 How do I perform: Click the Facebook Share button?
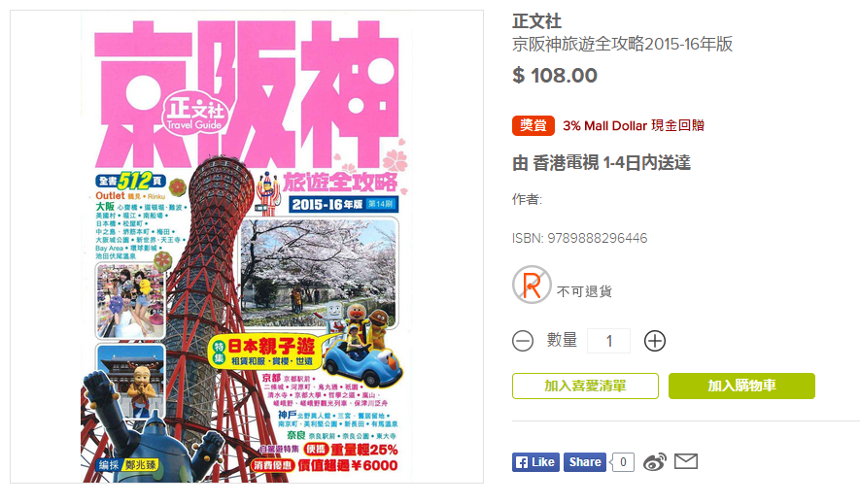(x=585, y=462)
